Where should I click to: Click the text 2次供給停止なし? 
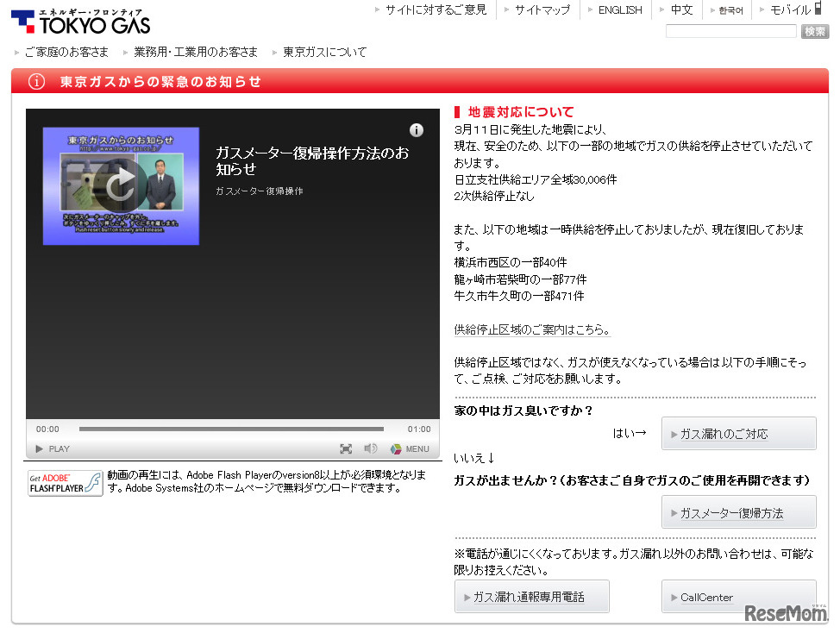point(494,196)
